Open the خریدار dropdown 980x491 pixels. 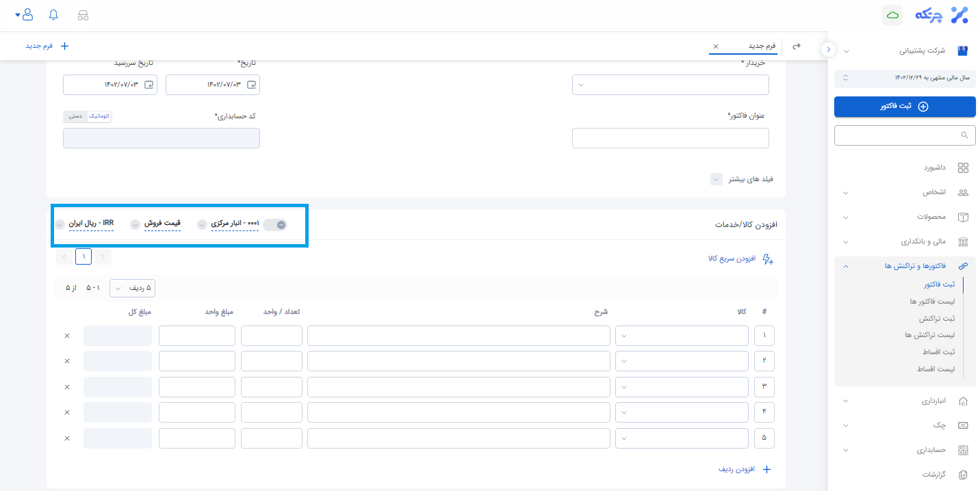point(670,85)
